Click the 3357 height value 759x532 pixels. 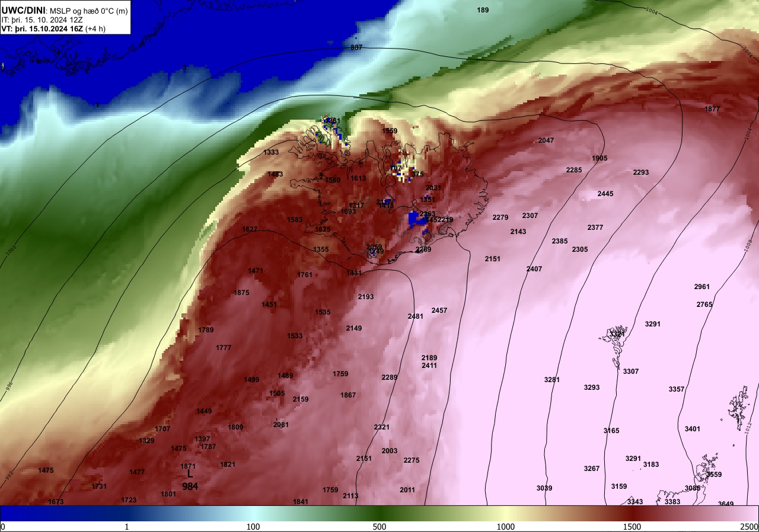tap(677, 389)
